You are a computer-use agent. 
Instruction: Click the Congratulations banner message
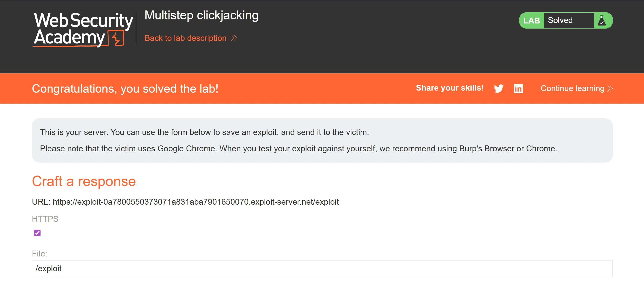tap(125, 89)
